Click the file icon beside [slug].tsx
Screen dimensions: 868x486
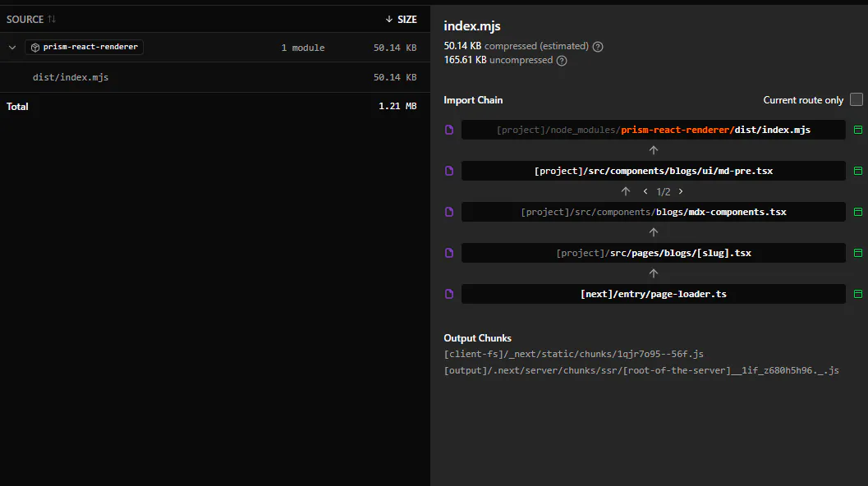[x=449, y=253]
